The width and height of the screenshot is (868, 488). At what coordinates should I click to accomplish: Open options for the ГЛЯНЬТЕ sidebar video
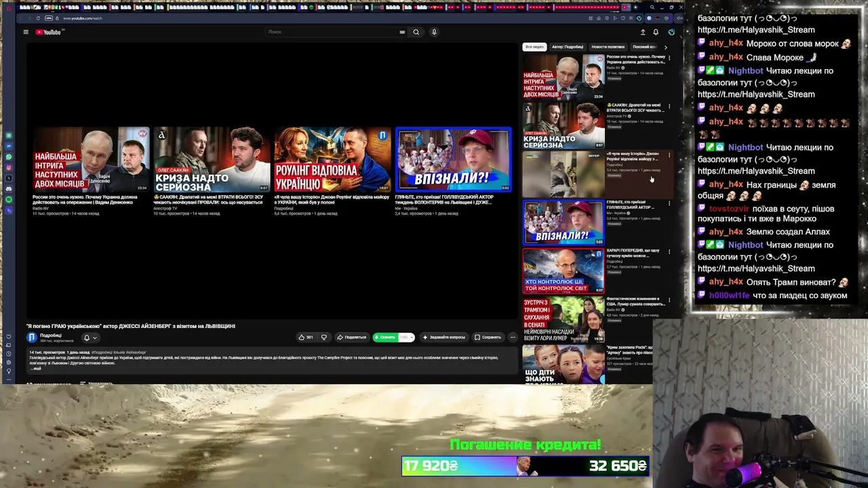669,203
